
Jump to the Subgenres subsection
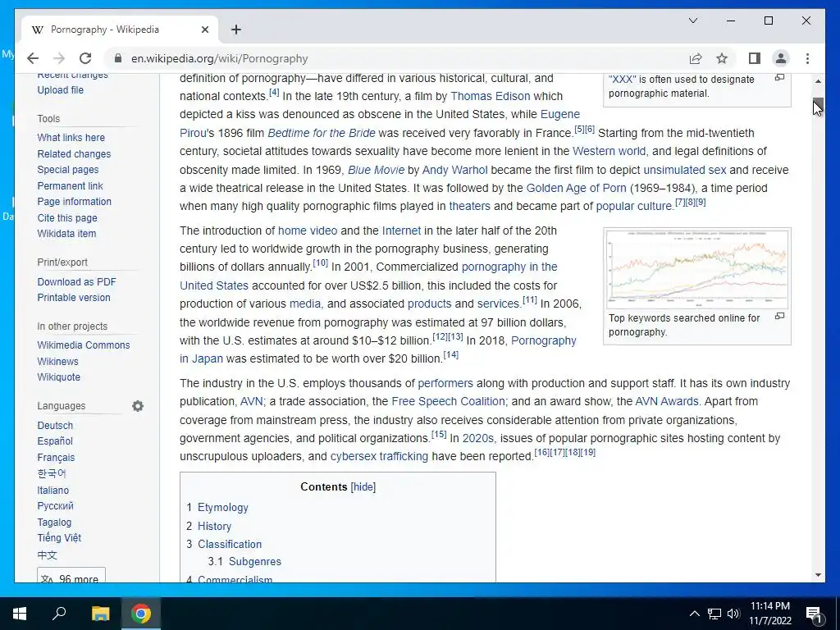(x=255, y=561)
